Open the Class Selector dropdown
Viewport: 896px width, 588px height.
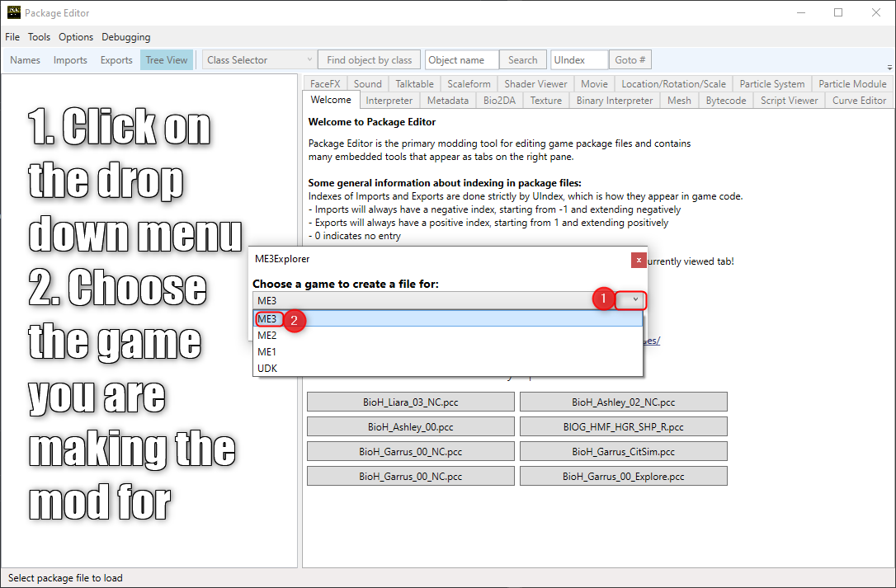259,60
